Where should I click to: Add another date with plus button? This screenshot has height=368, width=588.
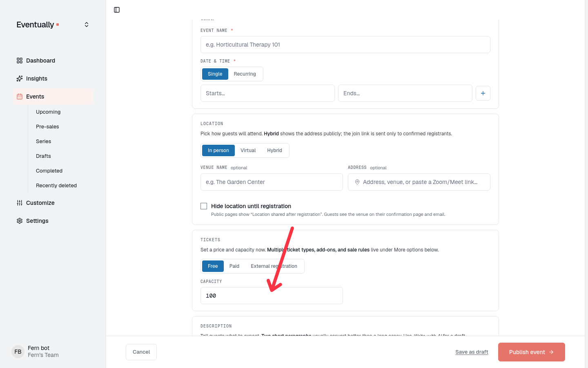point(483,93)
